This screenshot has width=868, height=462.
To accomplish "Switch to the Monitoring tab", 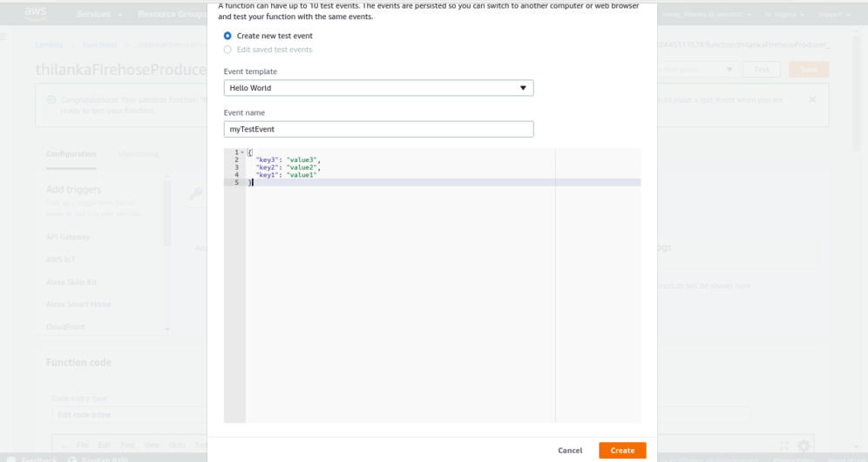I will (138, 154).
